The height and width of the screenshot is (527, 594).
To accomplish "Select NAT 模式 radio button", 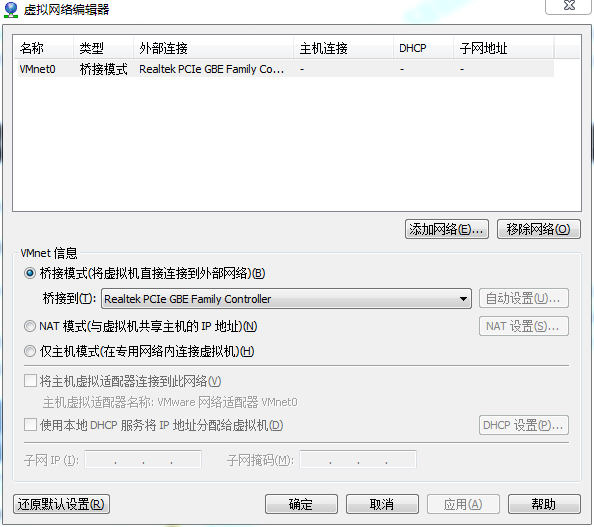I will (x=30, y=326).
